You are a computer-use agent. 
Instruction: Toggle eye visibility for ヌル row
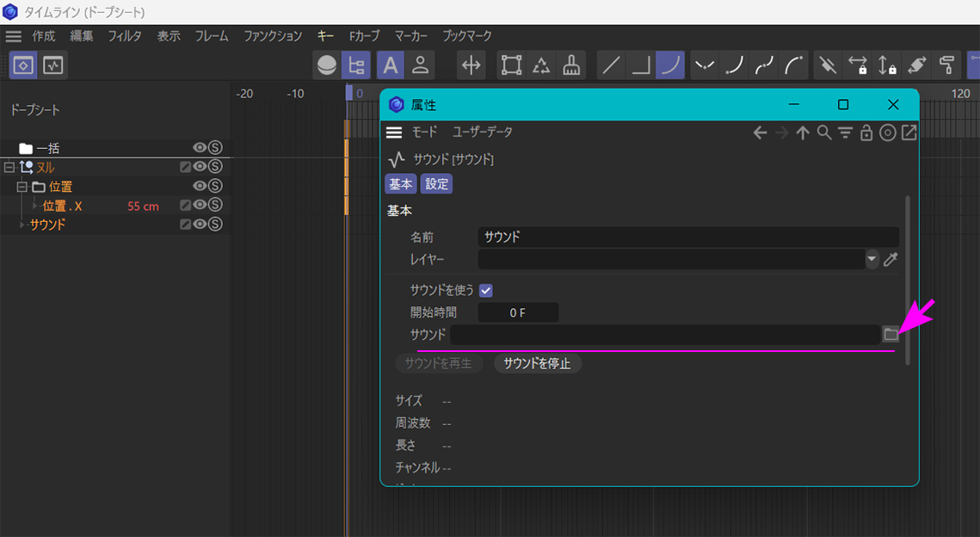(200, 166)
